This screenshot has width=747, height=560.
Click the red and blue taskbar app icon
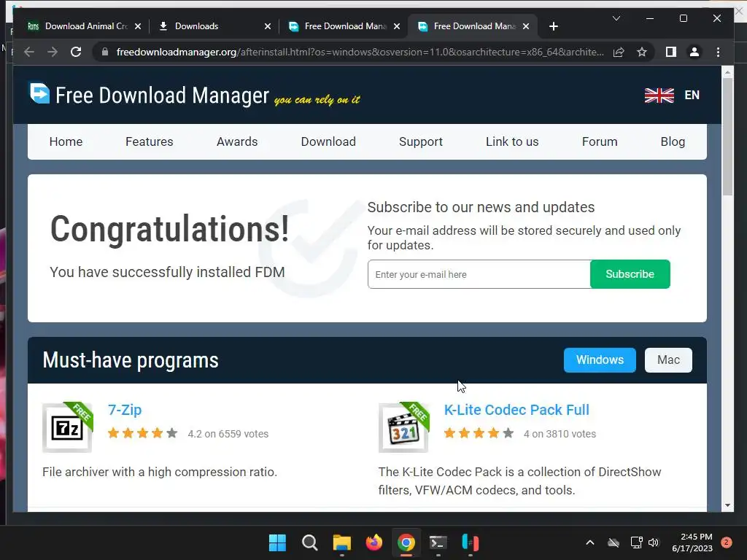[x=471, y=542]
